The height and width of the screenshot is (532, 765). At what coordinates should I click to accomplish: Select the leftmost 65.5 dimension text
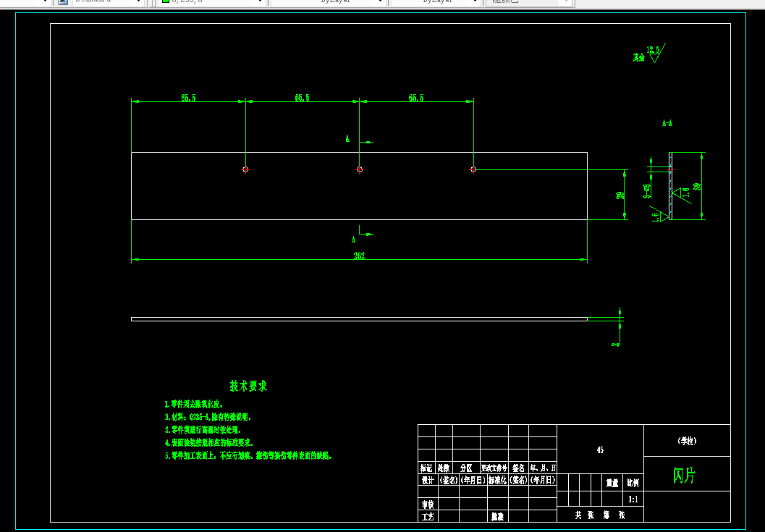click(188, 98)
